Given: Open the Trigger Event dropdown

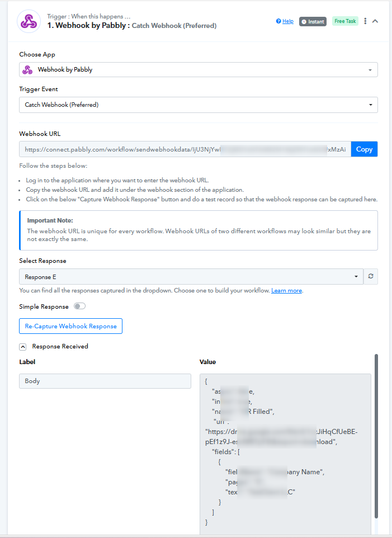Looking at the screenshot, I should [x=199, y=105].
